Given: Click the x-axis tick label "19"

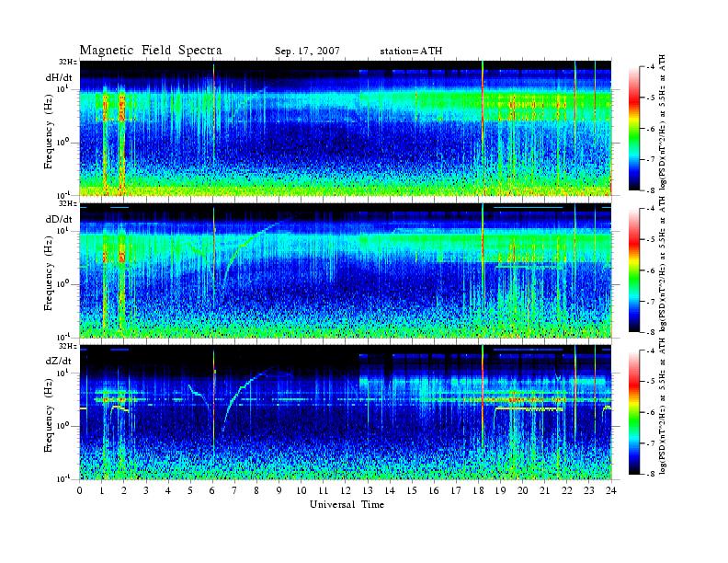Looking at the screenshot, I should point(500,490).
